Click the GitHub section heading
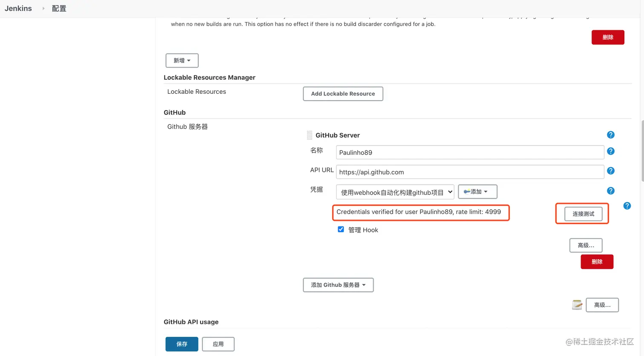Screen dimensions: 644x356 tap(175, 113)
